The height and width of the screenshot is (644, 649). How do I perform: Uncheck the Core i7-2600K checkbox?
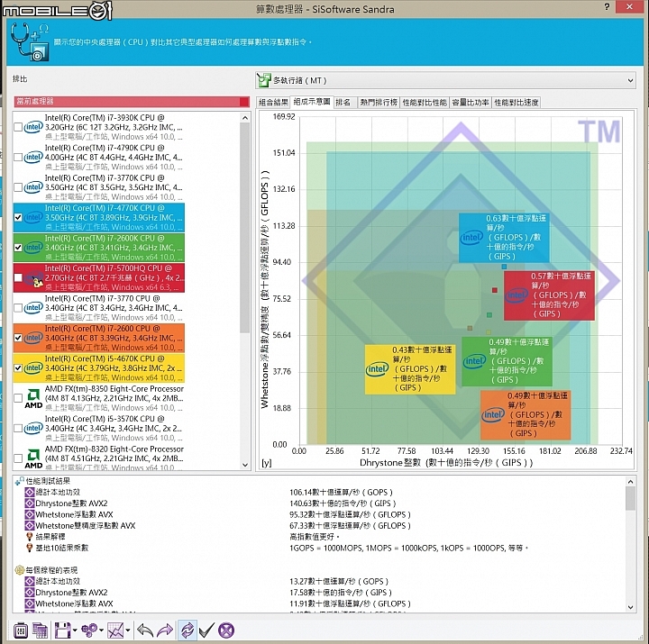coord(18,248)
